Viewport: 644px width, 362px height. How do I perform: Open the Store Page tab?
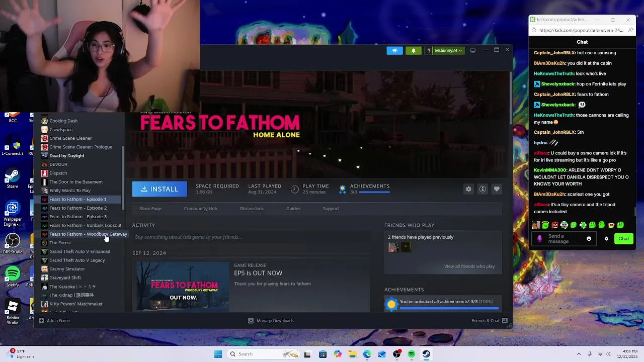pyautogui.click(x=150, y=209)
